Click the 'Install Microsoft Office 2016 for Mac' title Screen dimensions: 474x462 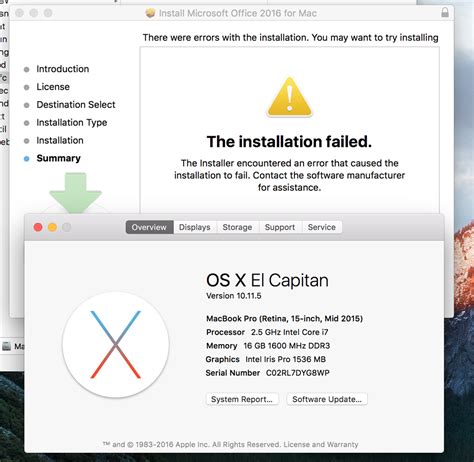238,13
